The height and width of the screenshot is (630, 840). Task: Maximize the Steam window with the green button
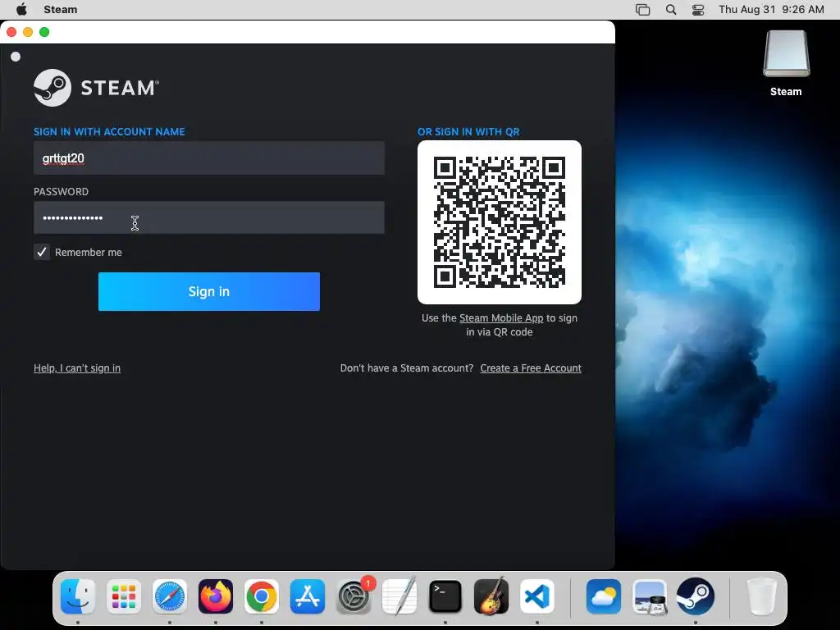tap(44, 32)
